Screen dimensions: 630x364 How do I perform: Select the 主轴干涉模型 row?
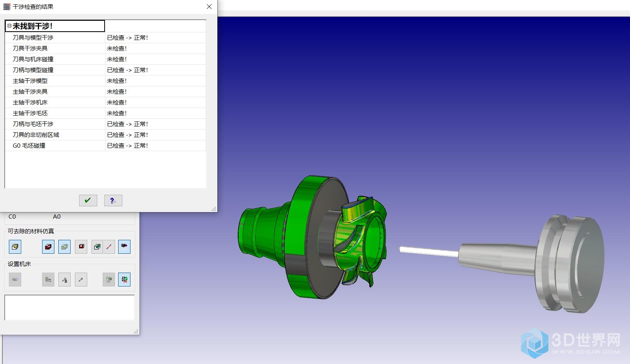coord(105,81)
